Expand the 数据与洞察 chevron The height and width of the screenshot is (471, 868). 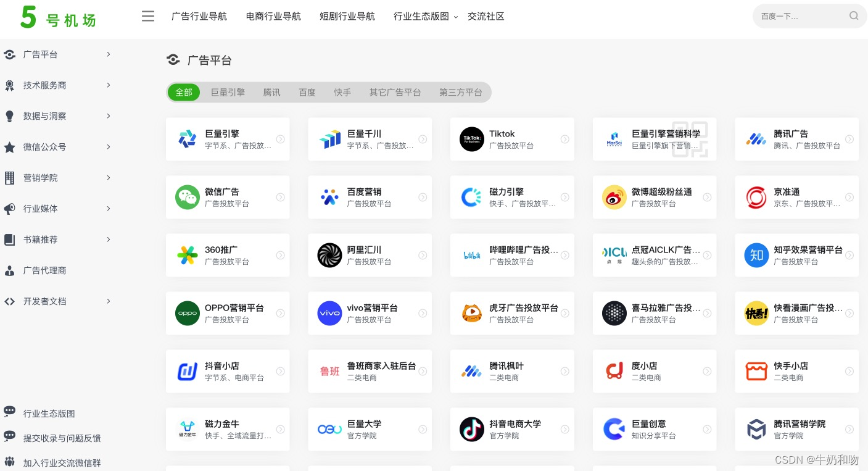[109, 116]
